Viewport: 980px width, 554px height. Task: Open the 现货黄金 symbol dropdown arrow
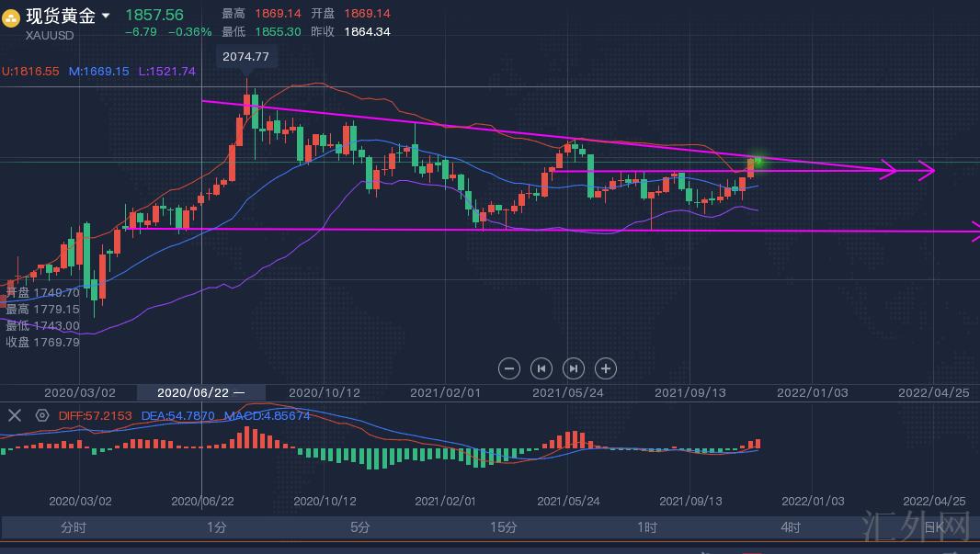(x=106, y=16)
